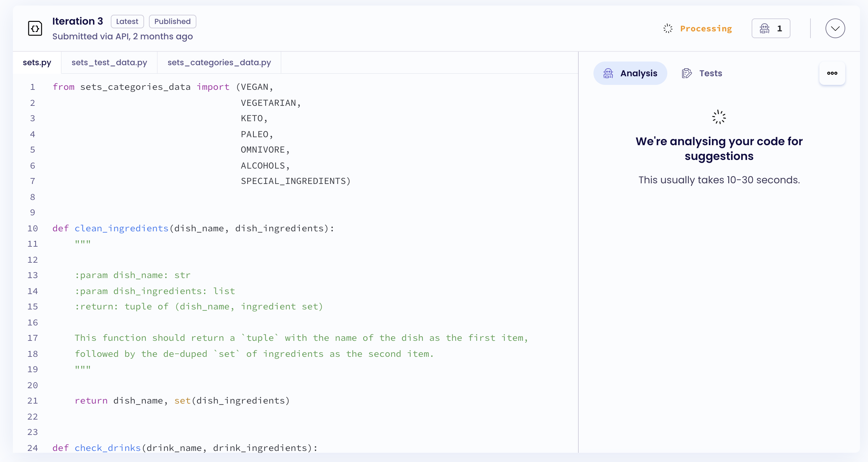Select the robot icon on the Analysis tab
This screenshot has width=868, height=462.
(x=608, y=73)
